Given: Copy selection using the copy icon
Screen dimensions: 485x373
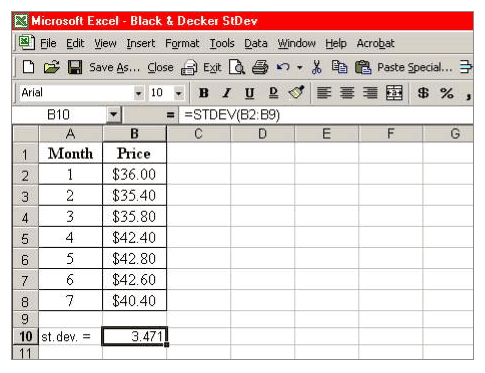Looking at the screenshot, I should tap(339, 67).
